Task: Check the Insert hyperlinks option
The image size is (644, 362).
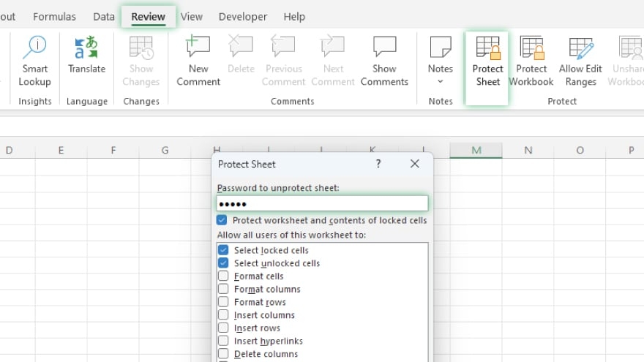Action: 224,341
